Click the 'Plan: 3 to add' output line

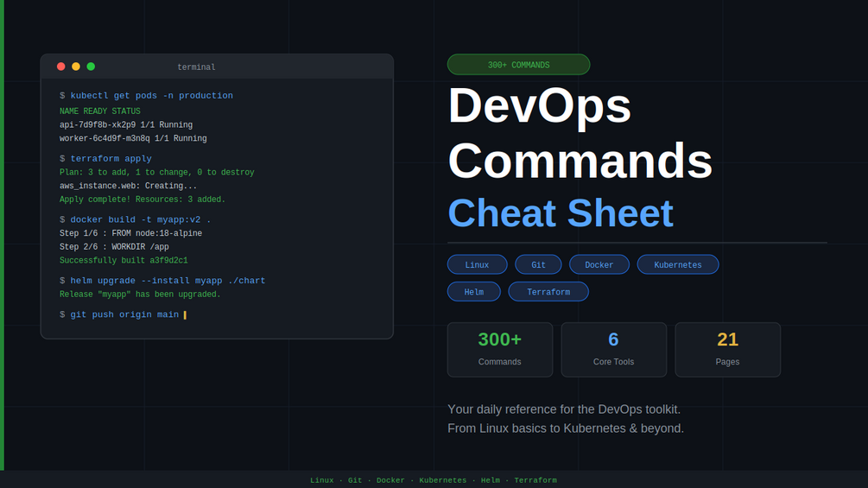156,172
